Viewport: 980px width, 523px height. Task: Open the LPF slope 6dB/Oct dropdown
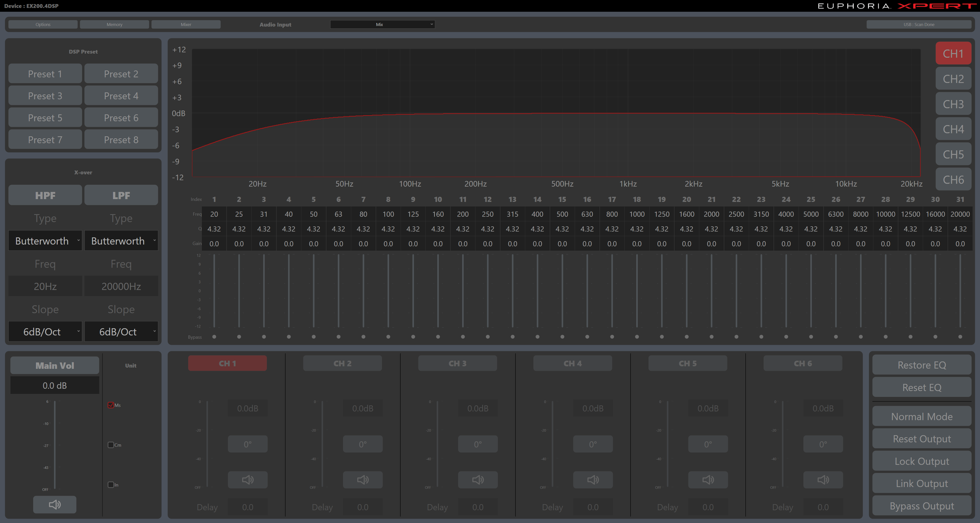coord(121,332)
